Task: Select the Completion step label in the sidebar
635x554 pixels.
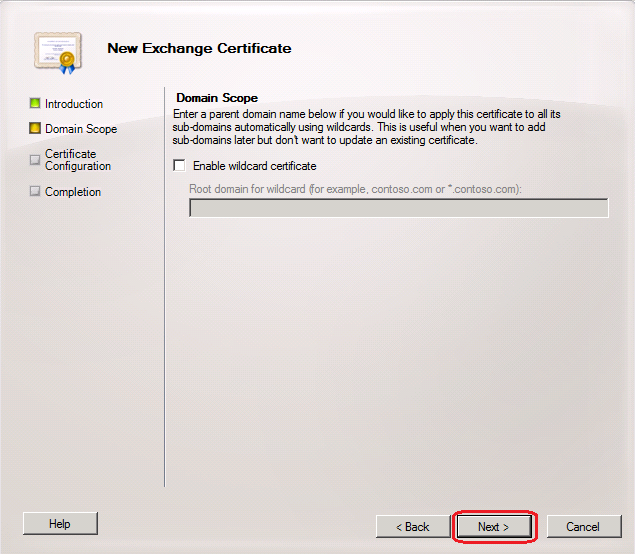Action: click(x=73, y=192)
